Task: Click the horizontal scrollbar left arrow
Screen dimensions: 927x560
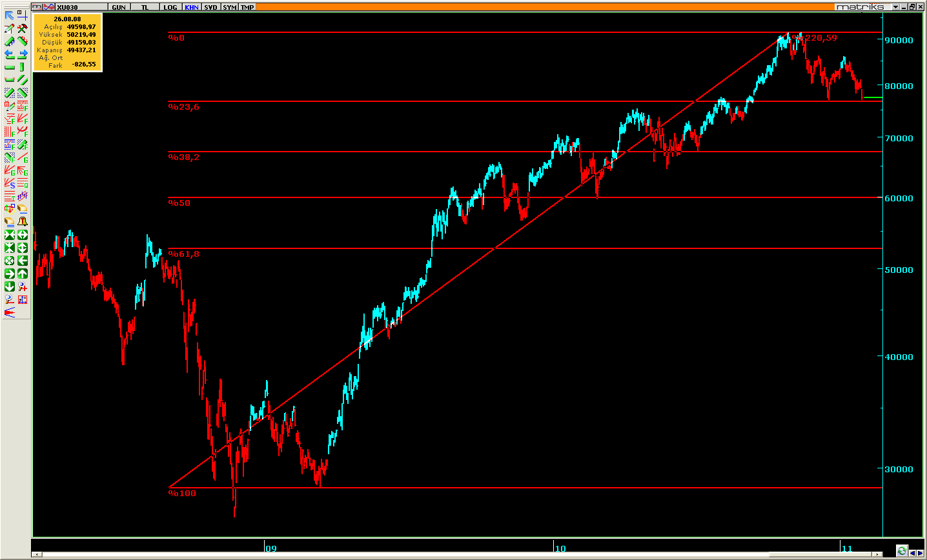Action: [37, 555]
